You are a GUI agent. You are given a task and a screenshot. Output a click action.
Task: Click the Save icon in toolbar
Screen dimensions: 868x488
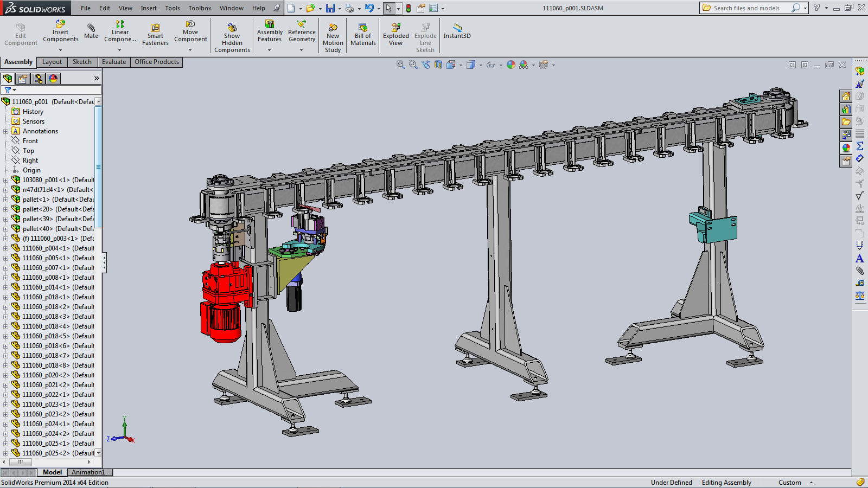tap(330, 8)
